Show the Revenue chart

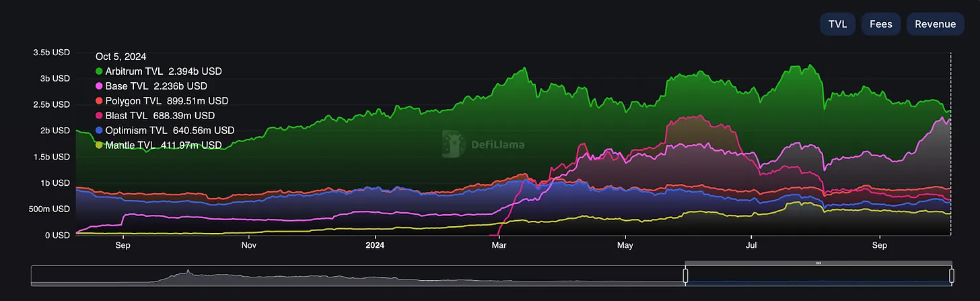(935, 24)
